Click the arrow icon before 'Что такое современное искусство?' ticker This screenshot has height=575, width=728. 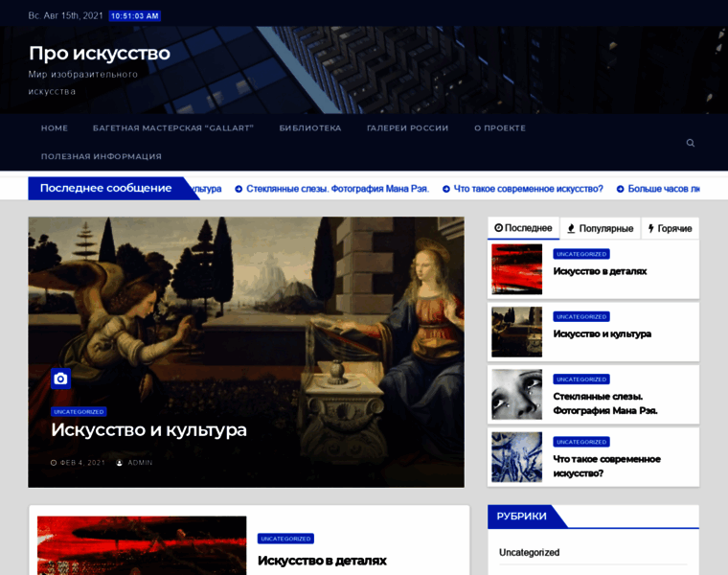click(446, 189)
